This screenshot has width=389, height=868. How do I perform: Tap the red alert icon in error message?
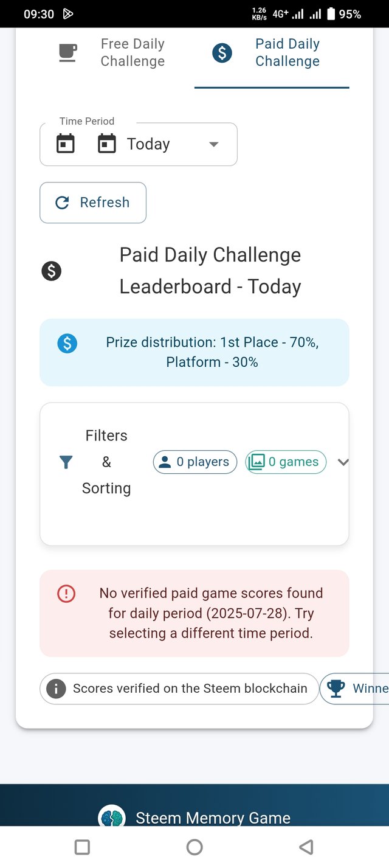66,594
